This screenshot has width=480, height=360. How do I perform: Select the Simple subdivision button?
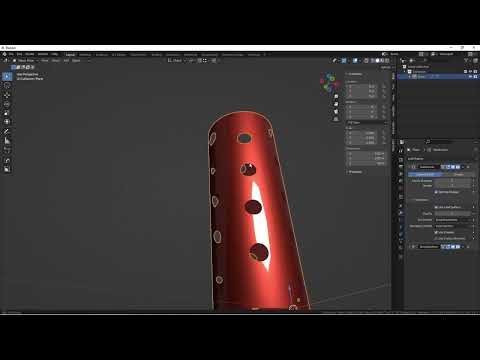coord(458,174)
